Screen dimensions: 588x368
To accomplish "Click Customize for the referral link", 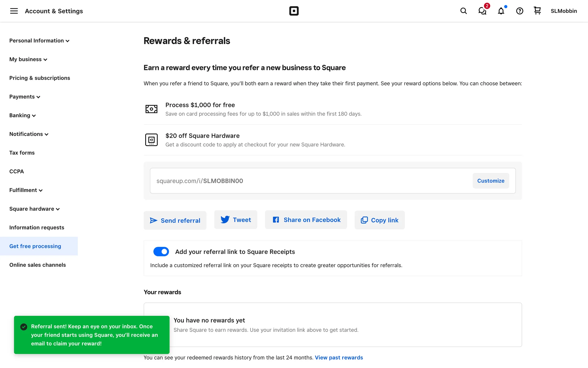I will (x=491, y=181).
